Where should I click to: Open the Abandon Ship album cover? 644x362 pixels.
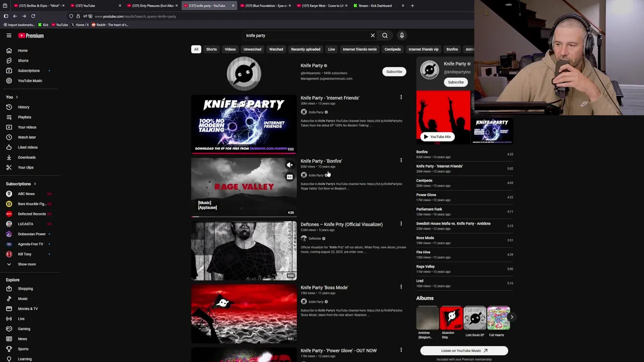coord(451,318)
